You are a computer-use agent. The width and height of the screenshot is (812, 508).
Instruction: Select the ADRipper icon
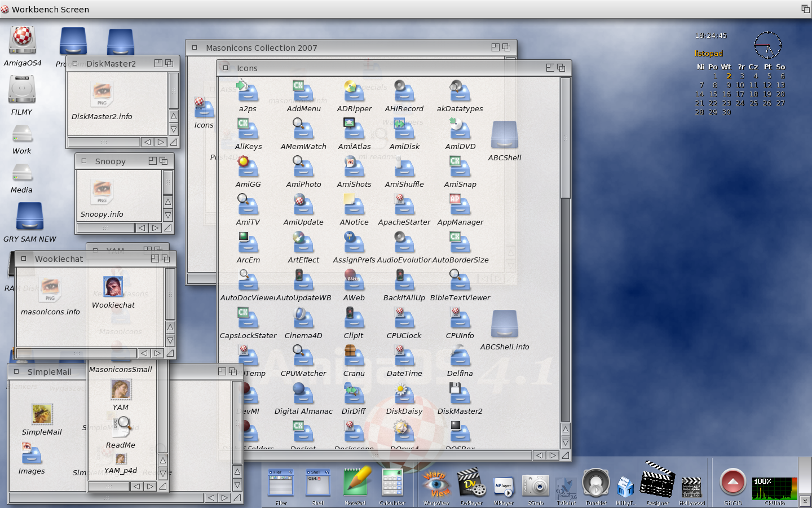[354, 91]
